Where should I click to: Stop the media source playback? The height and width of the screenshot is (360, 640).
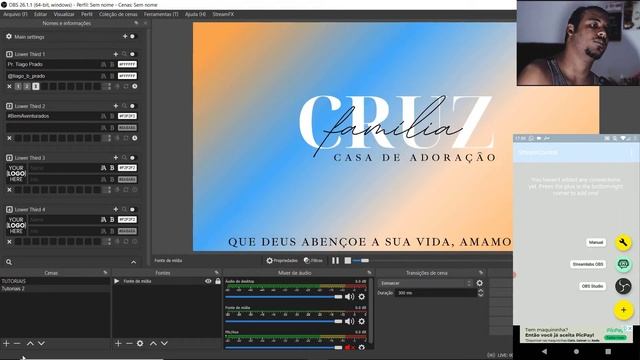click(347, 260)
